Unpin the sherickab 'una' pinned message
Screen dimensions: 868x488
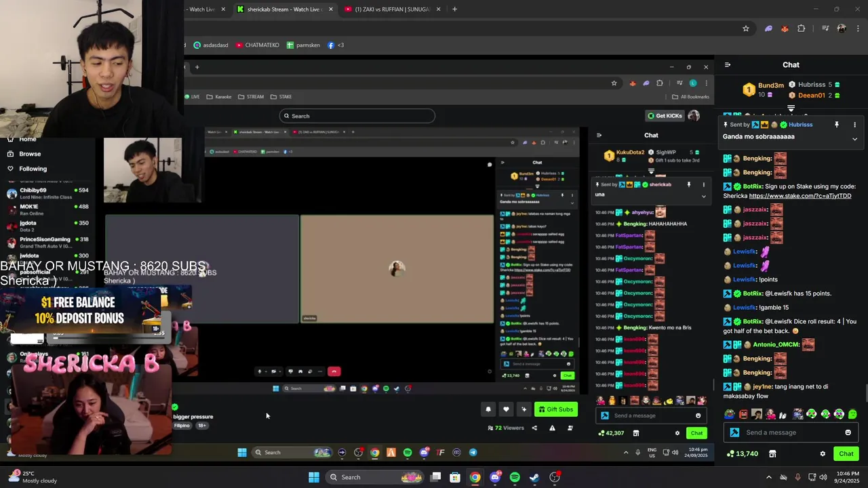click(x=689, y=184)
